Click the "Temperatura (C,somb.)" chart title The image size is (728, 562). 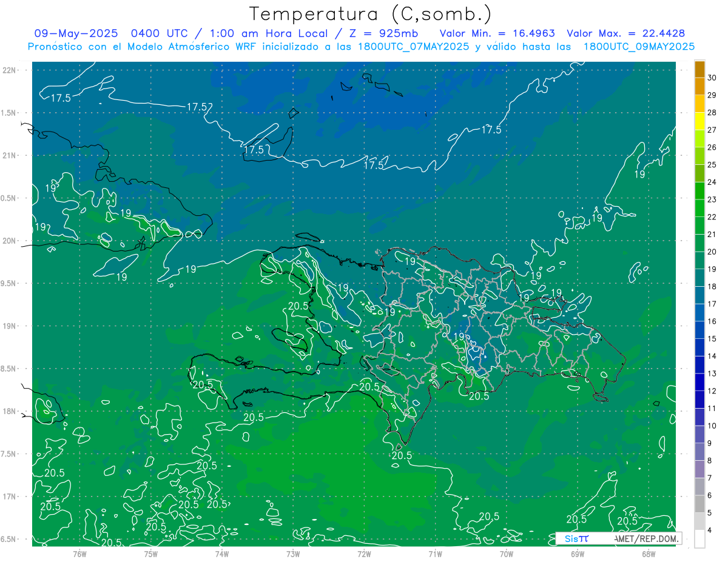click(x=370, y=13)
